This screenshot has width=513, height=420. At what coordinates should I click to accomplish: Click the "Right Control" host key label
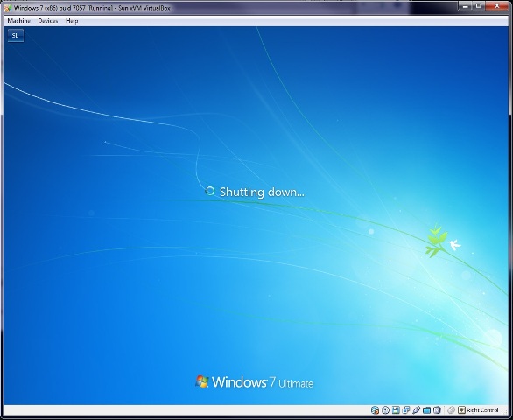point(483,410)
